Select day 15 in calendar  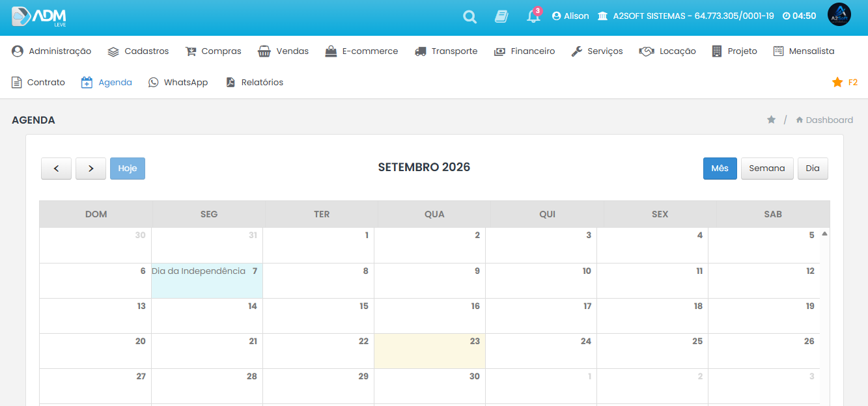(318, 316)
